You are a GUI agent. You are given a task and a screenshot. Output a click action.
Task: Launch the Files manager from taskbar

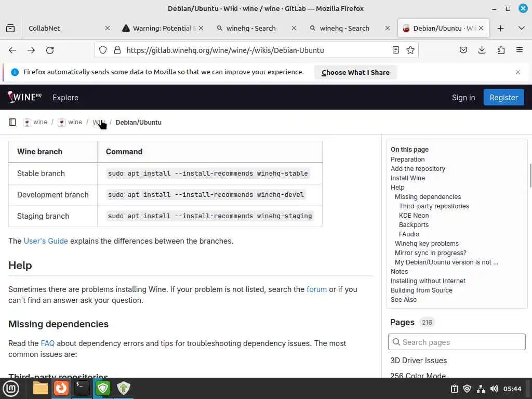tap(41, 388)
